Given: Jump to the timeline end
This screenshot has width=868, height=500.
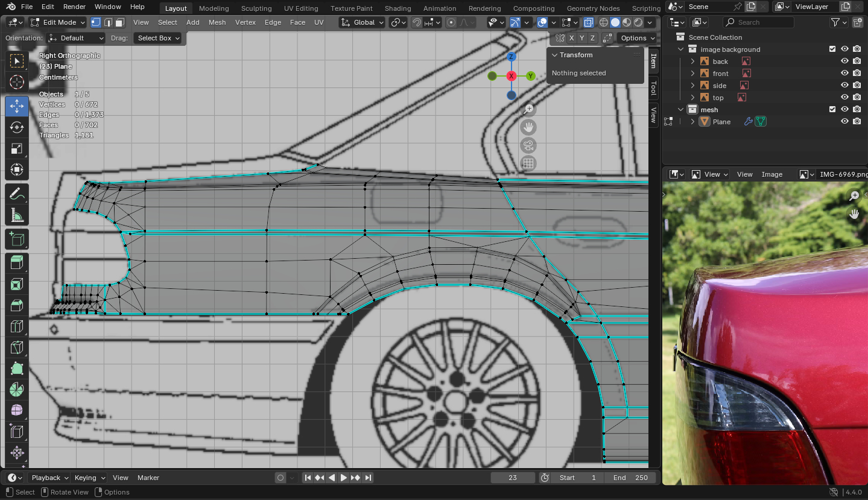Looking at the screenshot, I should pos(368,478).
